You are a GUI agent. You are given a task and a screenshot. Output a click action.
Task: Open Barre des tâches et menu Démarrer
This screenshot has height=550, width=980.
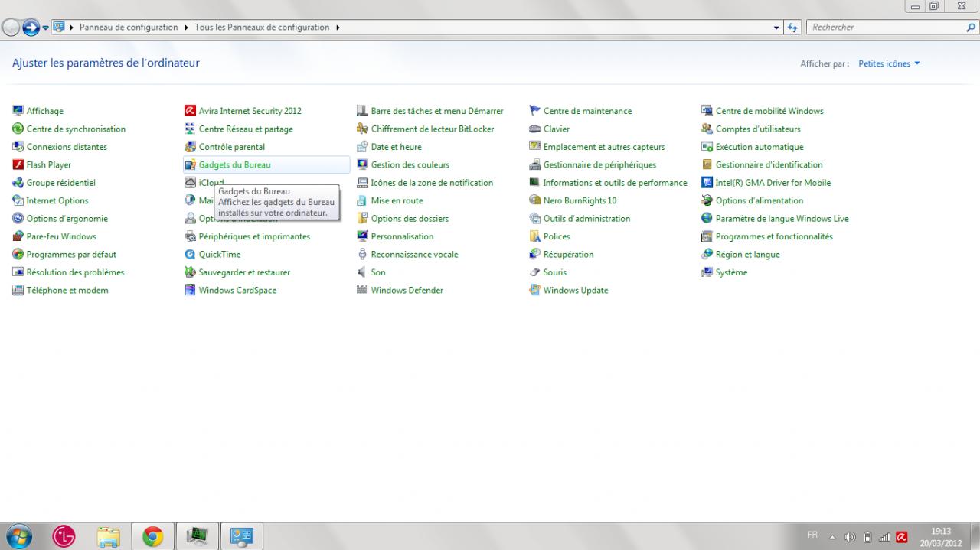click(437, 111)
